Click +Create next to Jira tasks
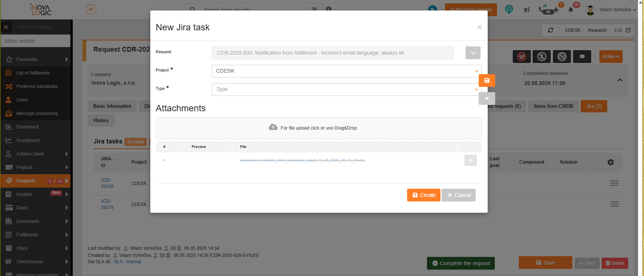 (136, 142)
